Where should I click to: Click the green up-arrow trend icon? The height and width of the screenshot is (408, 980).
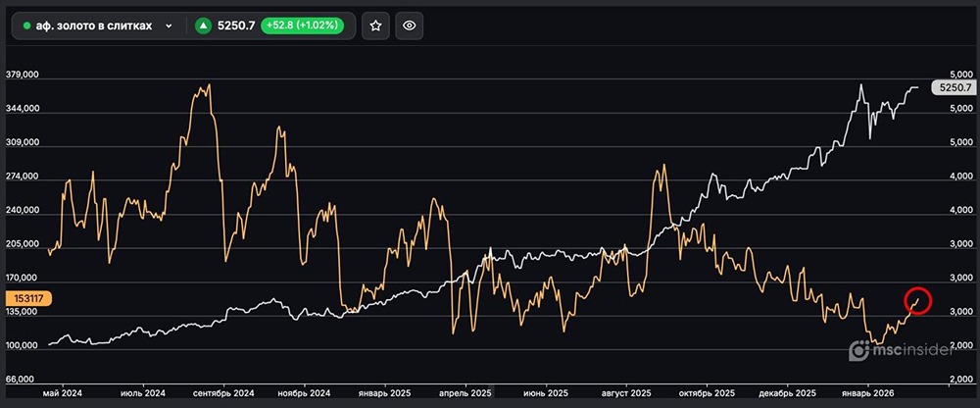coord(204,26)
